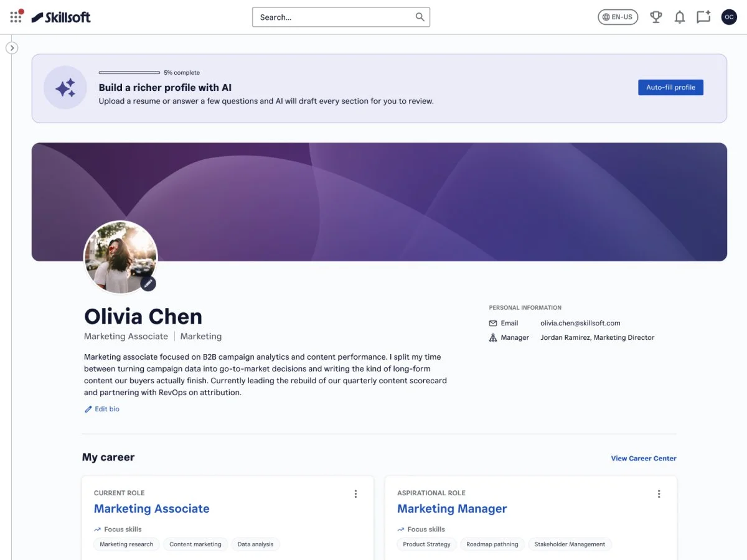The height and width of the screenshot is (560, 747).
Task: Click the PERSONAL INFORMATION label
Action: 525,308
